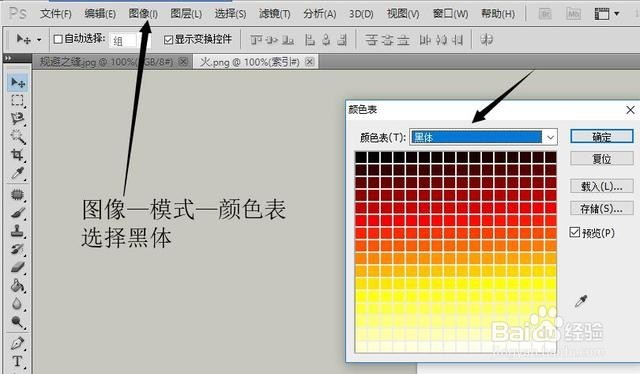Select the Magic Wand tool
The image size is (640, 374).
click(x=17, y=136)
